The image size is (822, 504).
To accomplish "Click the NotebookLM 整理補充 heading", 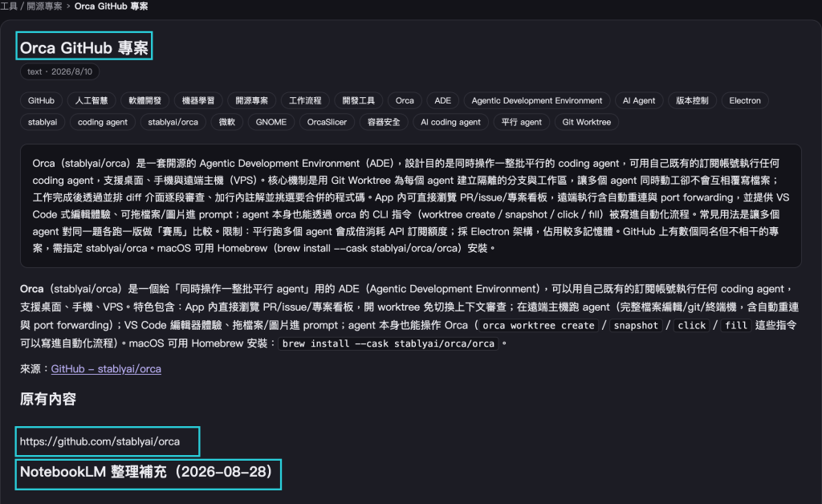I will pos(146,472).
